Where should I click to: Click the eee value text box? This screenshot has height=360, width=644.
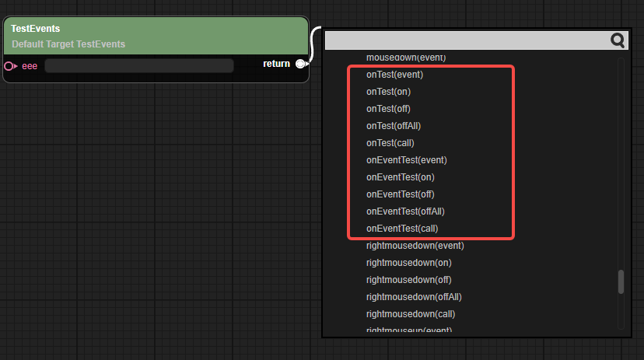tap(139, 66)
